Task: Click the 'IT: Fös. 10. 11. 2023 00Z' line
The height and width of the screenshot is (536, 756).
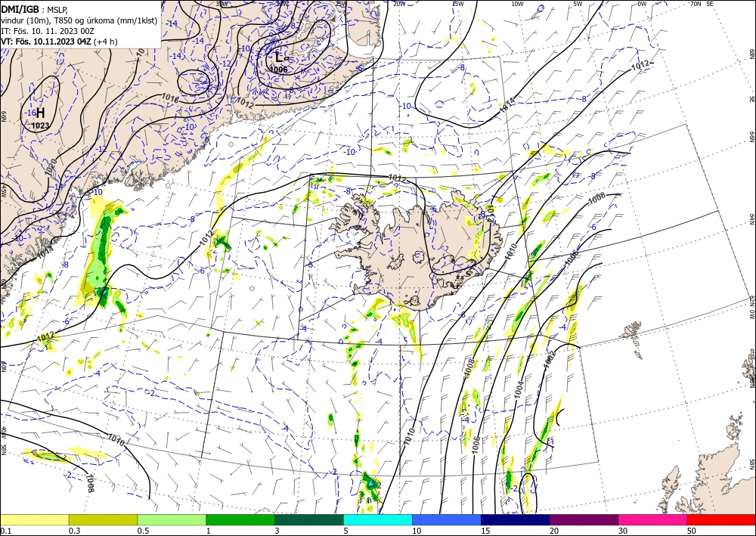Action: 48,31
